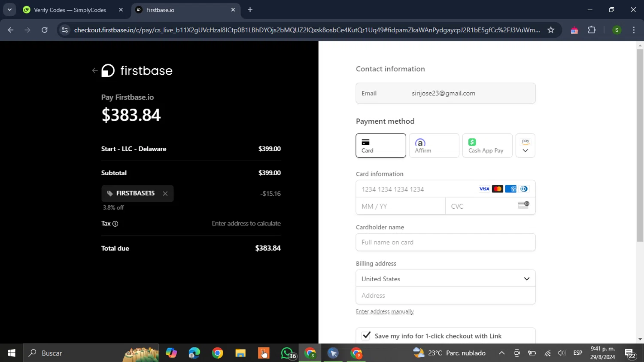This screenshot has height=362, width=644.
Task: Click the Start - LLC - Delaware line item
Action: (191, 149)
